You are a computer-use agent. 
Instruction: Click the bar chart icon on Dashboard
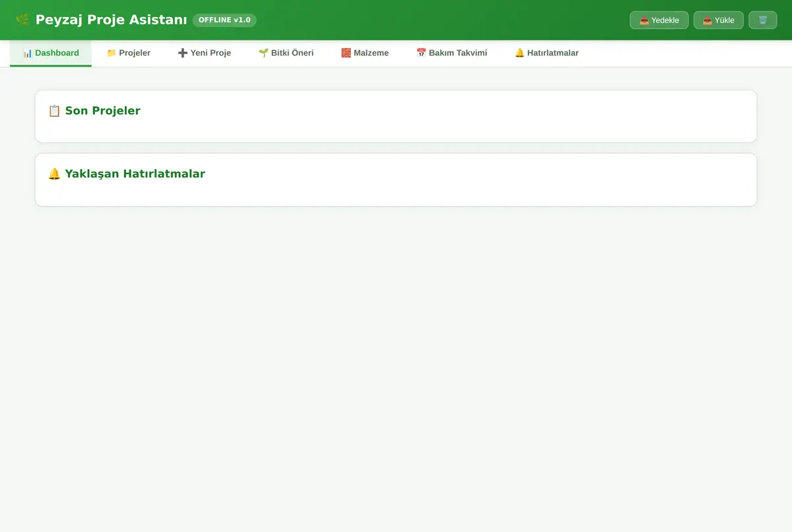click(x=28, y=53)
